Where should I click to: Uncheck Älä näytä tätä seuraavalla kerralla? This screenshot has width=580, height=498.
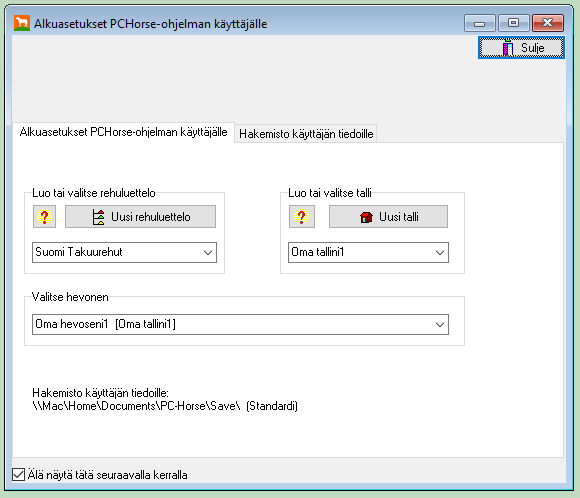pyautogui.click(x=18, y=475)
